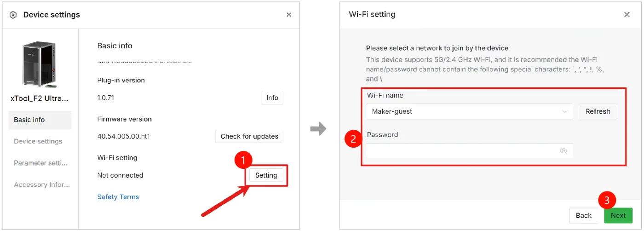644x231 pixels.
Task: Click Check for updates button
Action: point(249,136)
